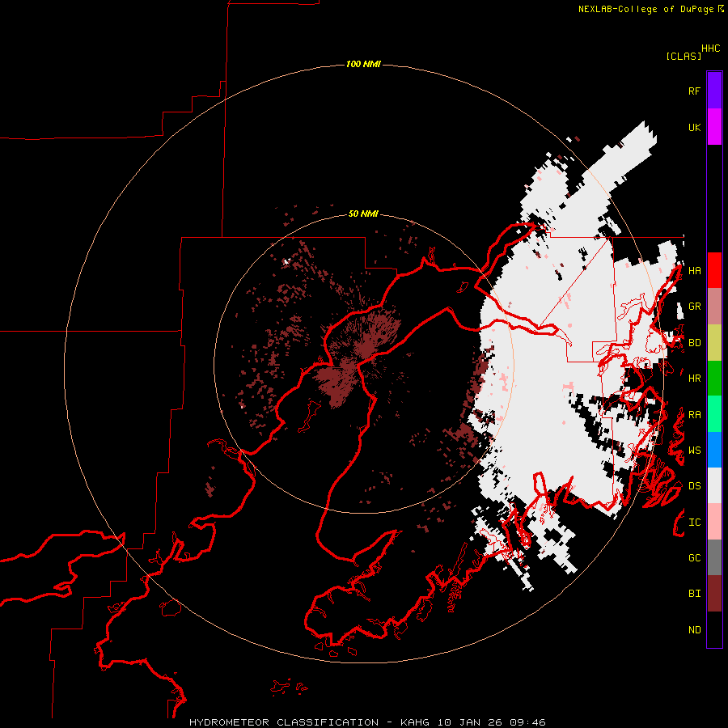Click the BI brown legend swatch

(714, 594)
